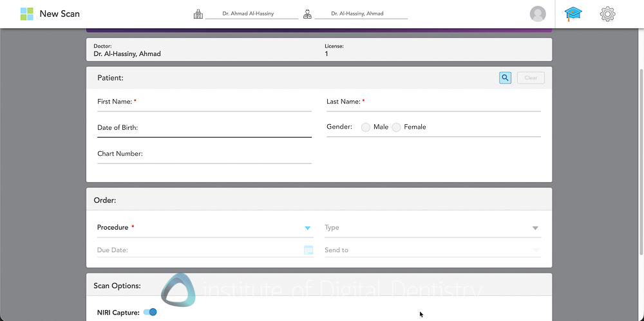This screenshot has height=321, width=644.
Task: Expand the Procedure dropdown
Action: pyautogui.click(x=307, y=228)
